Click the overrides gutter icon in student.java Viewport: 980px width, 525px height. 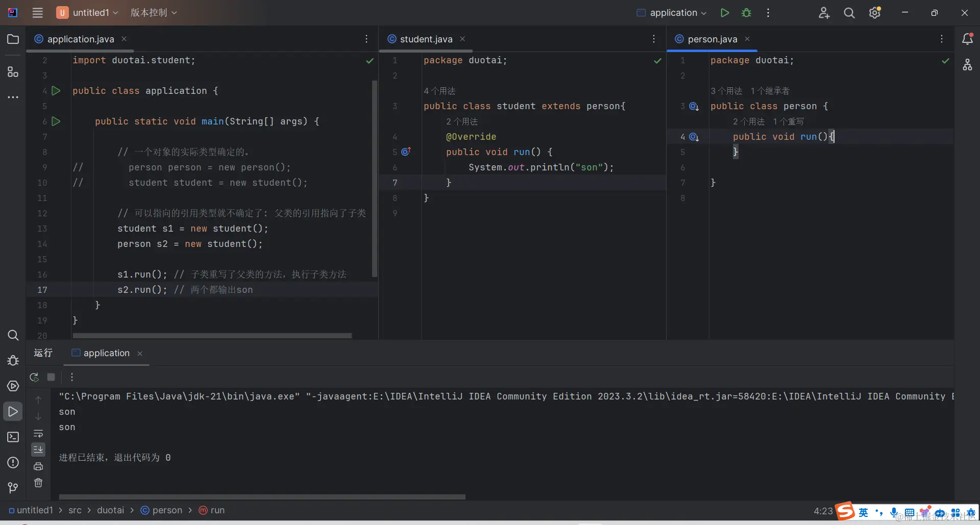coord(406,152)
